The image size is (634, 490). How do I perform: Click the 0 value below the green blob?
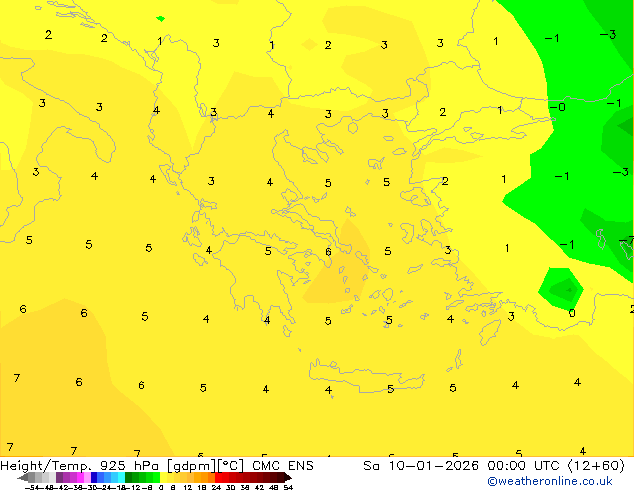pyautogui.click(x=572, y=313)
